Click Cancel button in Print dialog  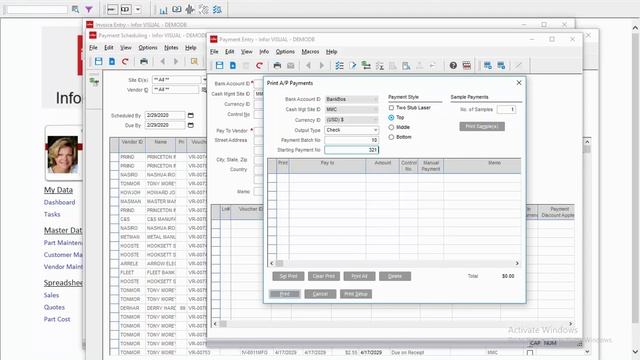(320, 294)
